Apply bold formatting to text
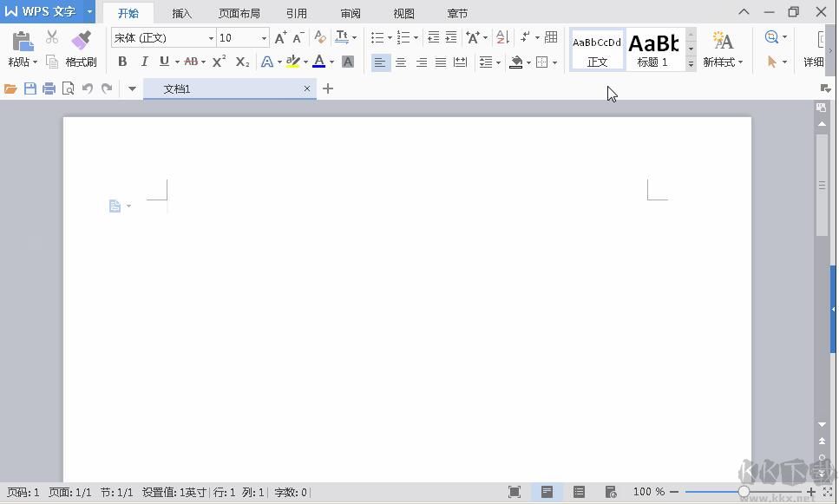The height and width of the screenshot is (504, 839). click(122, 62)
